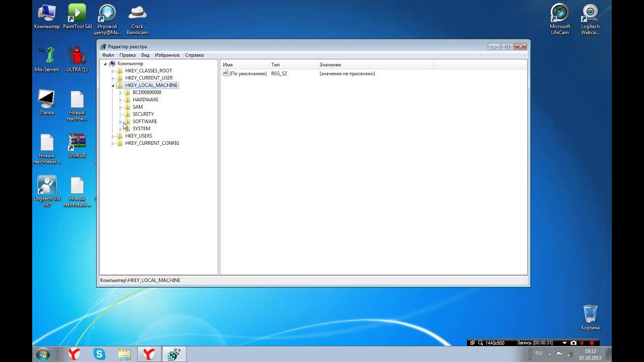Click the registry editor title bar icon
The image size is (644, 362).
[103, 46]
